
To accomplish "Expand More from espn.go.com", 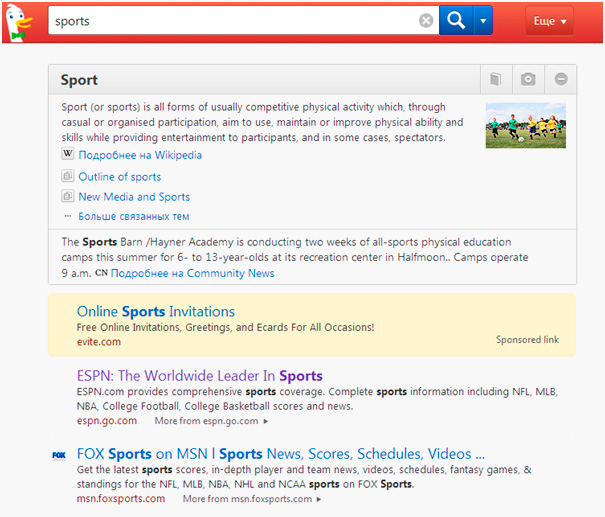I will [x=211, y=421].
